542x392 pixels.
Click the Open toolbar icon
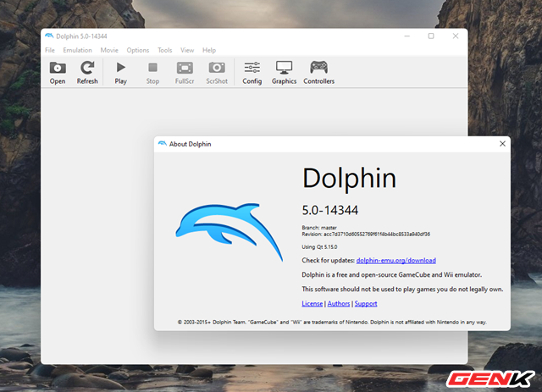point(58,73)
